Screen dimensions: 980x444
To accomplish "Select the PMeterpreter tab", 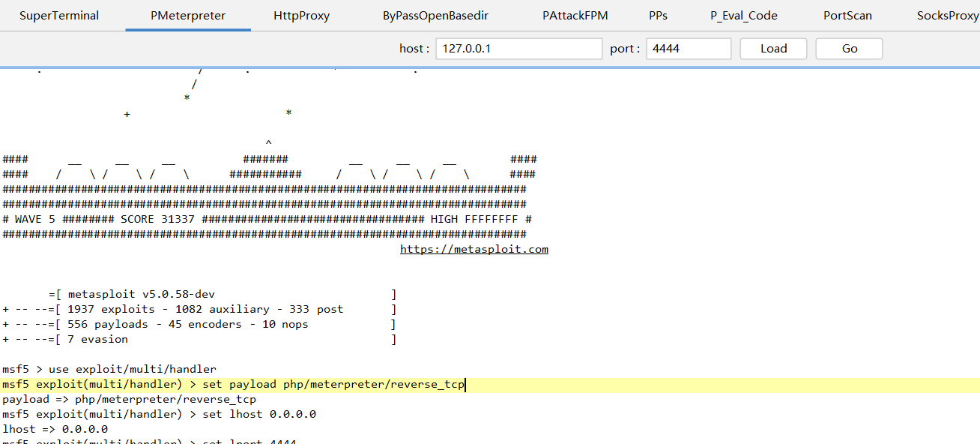I will coord(188,15).
